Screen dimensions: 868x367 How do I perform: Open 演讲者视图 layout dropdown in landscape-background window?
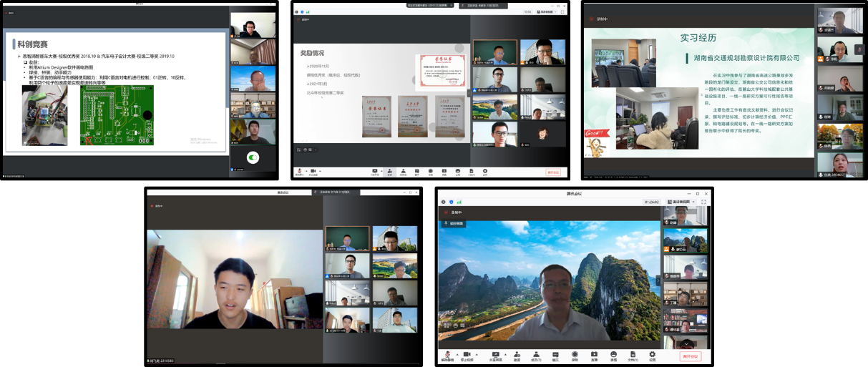pyautogui.click(x=681, y=202)
